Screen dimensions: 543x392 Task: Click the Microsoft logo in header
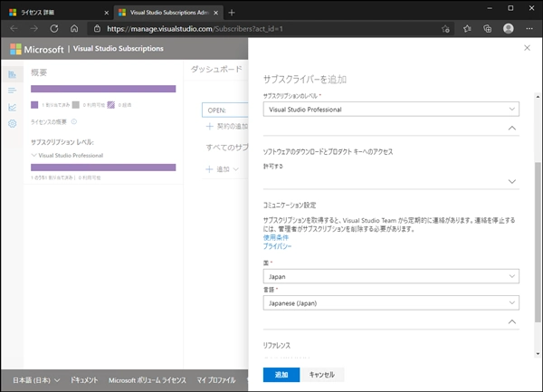(37, 49)
